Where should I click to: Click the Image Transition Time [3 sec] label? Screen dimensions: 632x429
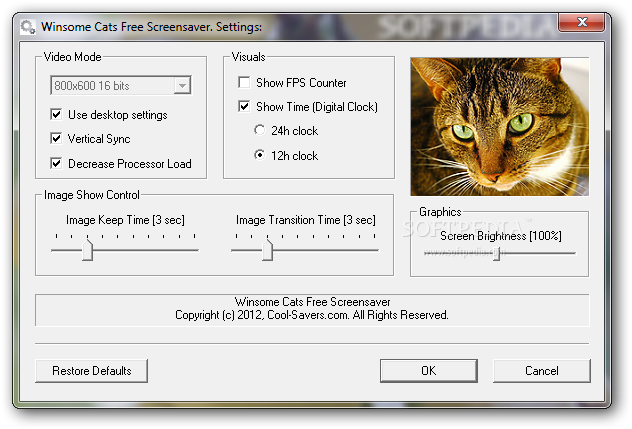(x=306, y=220)
